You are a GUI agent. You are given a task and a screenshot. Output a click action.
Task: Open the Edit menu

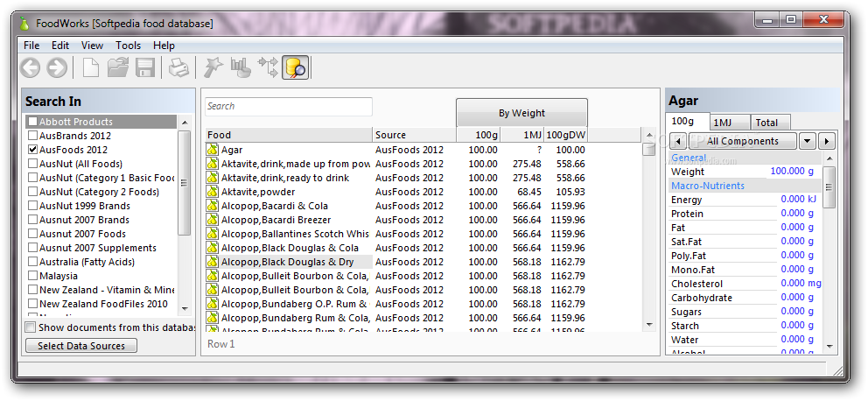(60, 46)
